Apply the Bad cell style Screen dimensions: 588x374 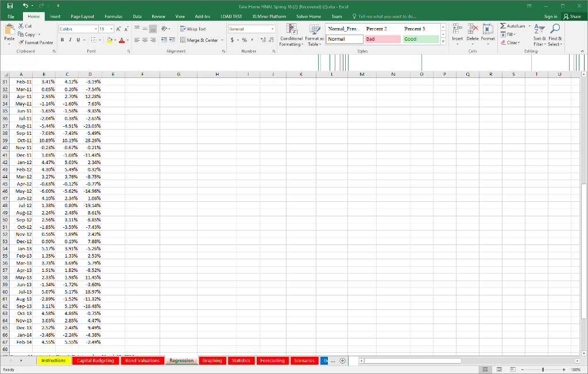tap(383, 39)
